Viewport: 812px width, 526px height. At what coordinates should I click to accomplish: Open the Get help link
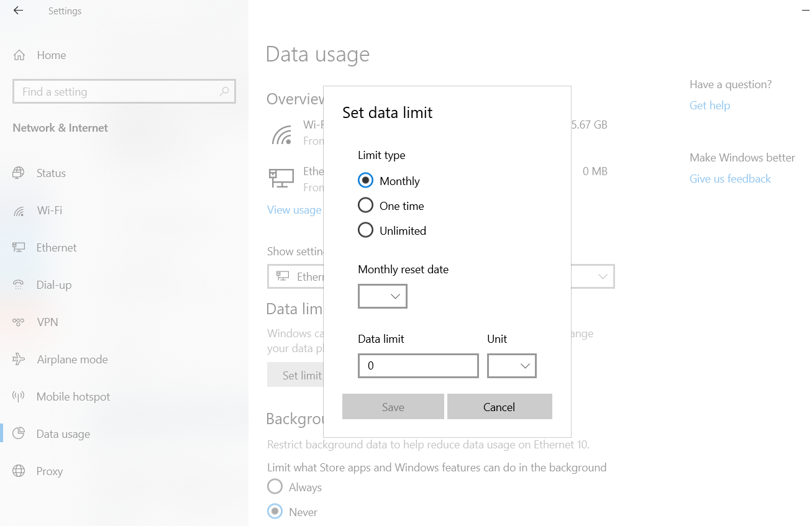point(709,106)
